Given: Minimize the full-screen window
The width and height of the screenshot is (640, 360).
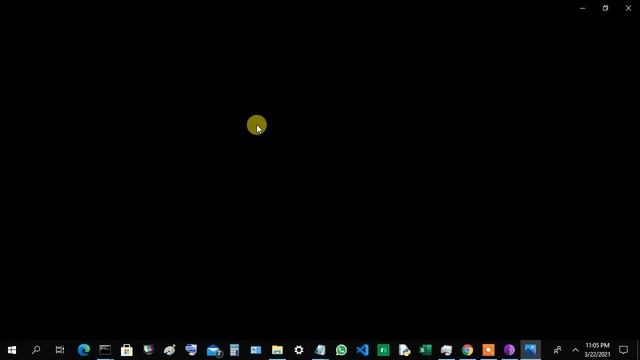Looking at the screenshot, I should point(582,8).
